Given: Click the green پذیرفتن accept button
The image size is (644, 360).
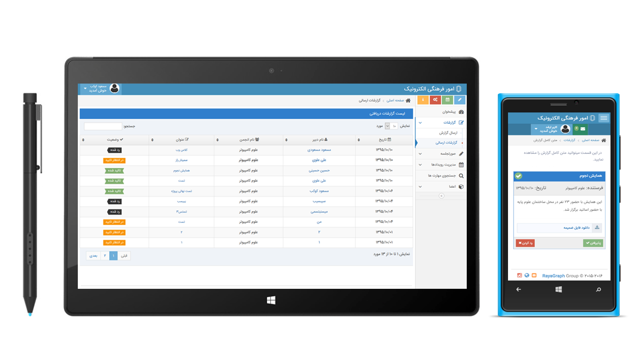Looking at the screenshot, I should (x=593, y=243).
